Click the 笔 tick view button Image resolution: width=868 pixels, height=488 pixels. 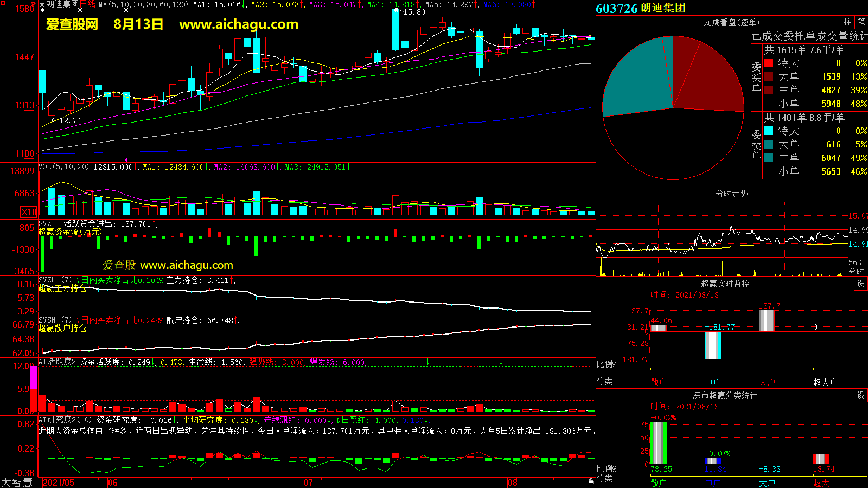[x=861, y=22]
